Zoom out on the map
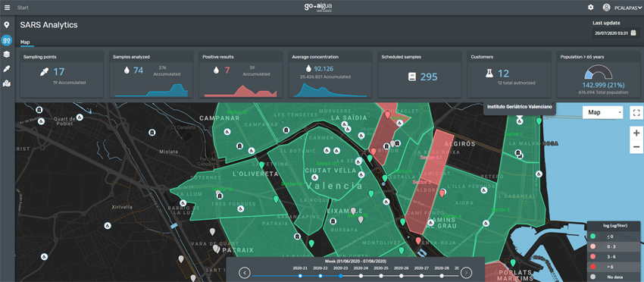Viewport: 644px width, 282px height. [x=636, y=147]
